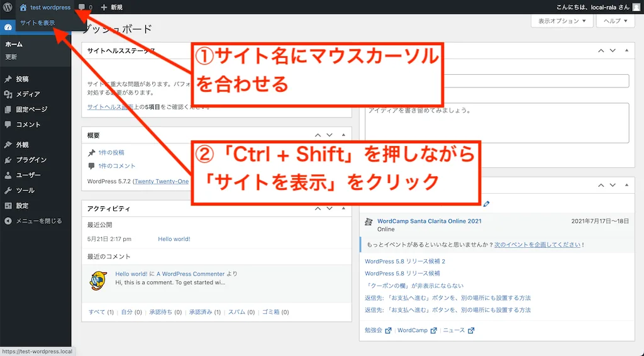
Task: Open 新規 menu in admin bar
Action: (111, 8)
